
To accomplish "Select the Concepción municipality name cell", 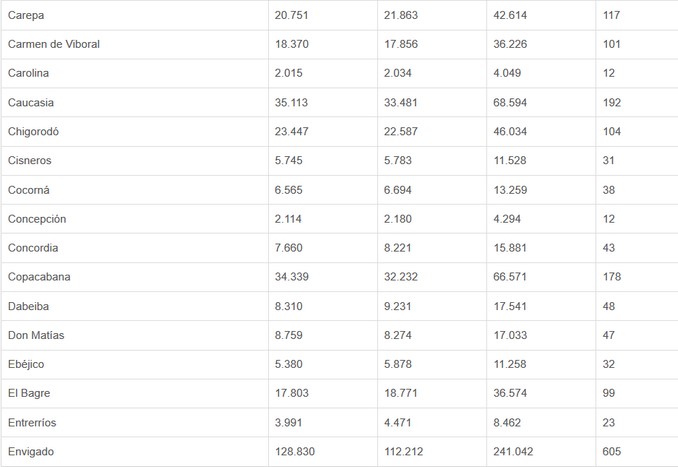I will tap(37, 219).
